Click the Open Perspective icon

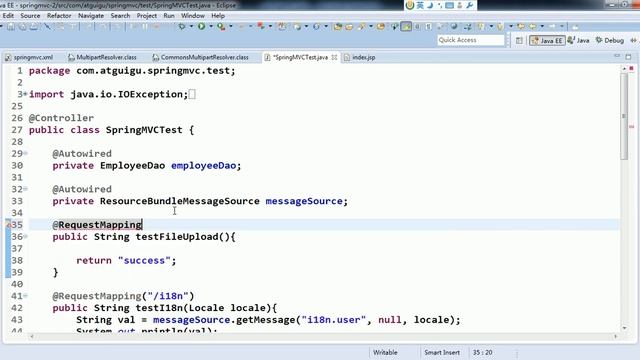(519, 40)
